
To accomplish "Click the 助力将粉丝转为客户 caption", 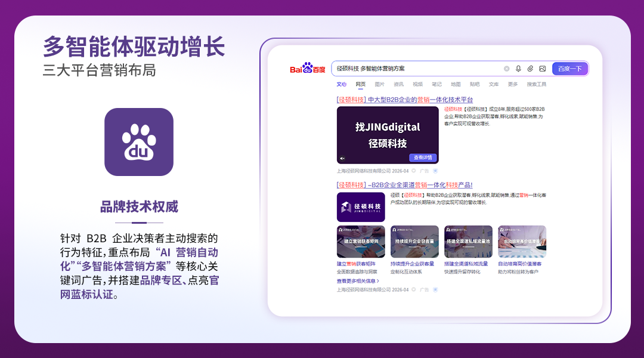I will click(518, 272).
